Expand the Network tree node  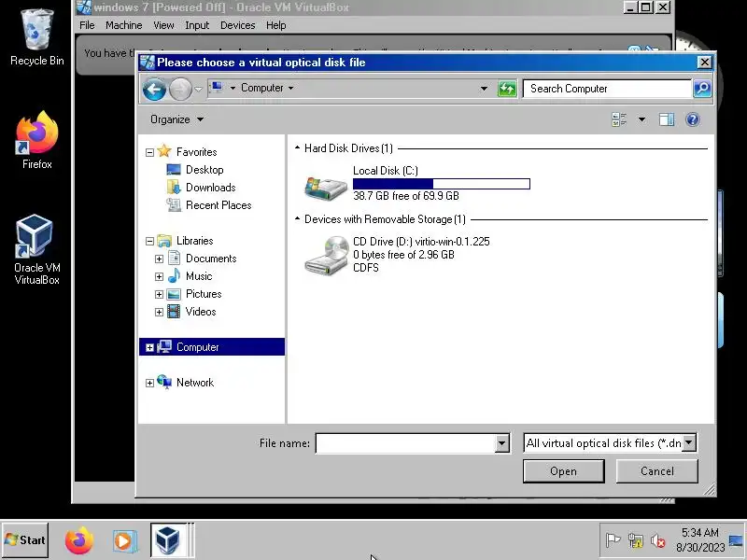(x=149, y=383)
